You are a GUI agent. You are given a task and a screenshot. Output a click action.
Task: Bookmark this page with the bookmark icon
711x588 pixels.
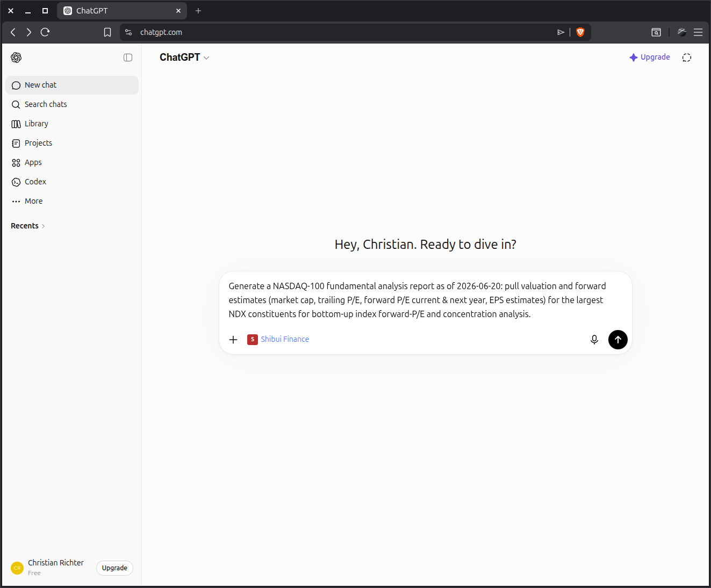click(107, 32)
